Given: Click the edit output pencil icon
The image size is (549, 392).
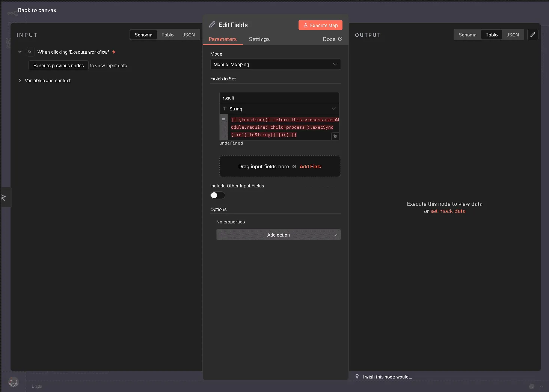Looking at the screenshot, I should coord(532,35).
